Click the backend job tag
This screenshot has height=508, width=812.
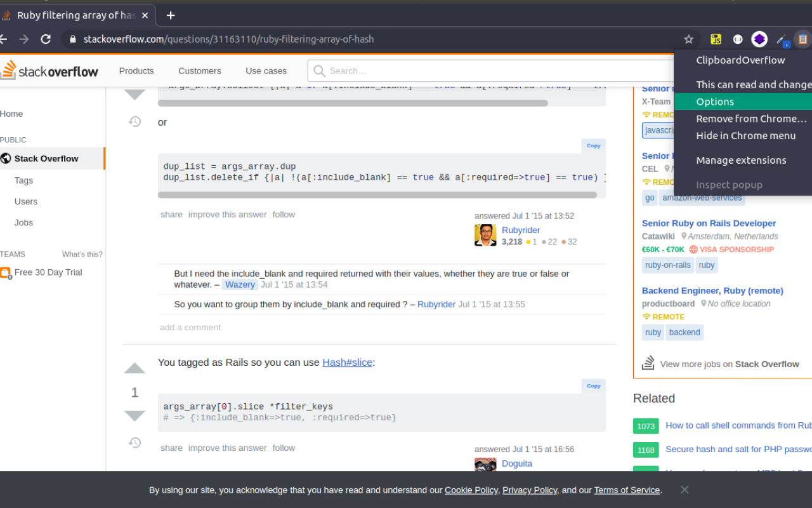[x=684, y=332]
